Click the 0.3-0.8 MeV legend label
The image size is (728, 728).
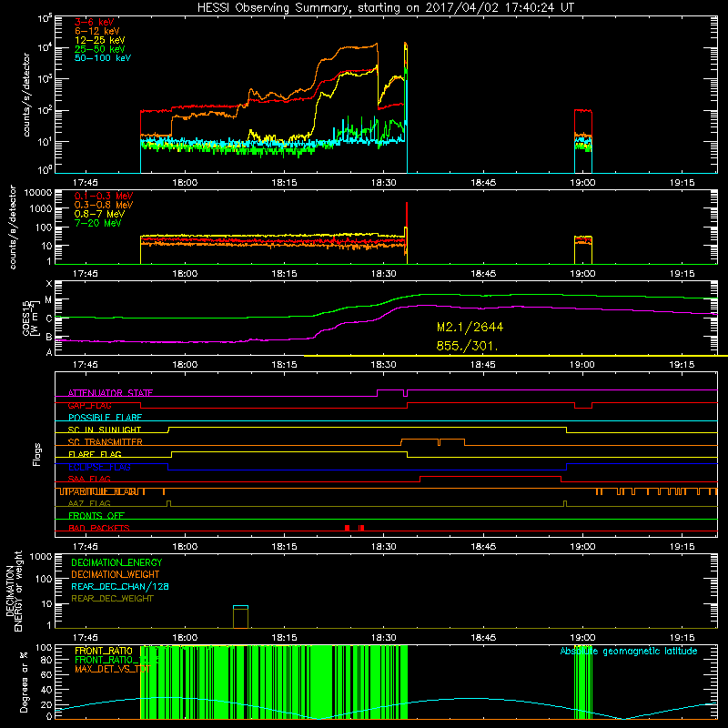104,205
